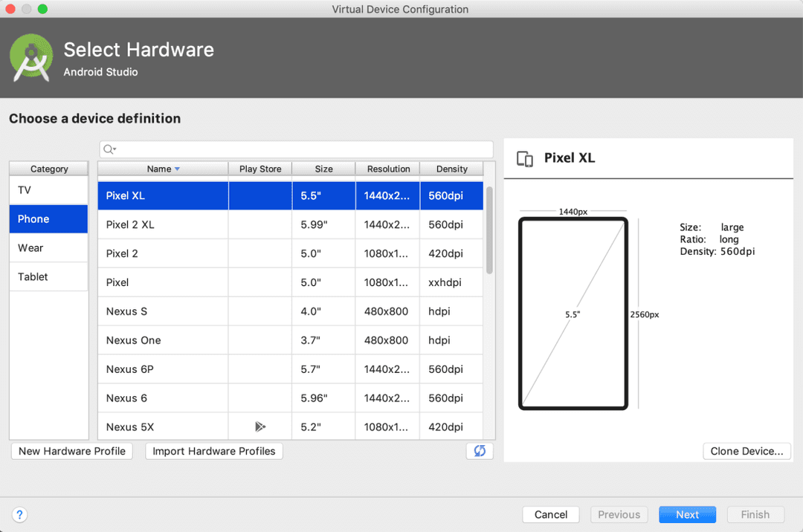The width and height of the screenshot is (803, 532).
Task: Click the Previous button
Action: click(x=619, y=515)
